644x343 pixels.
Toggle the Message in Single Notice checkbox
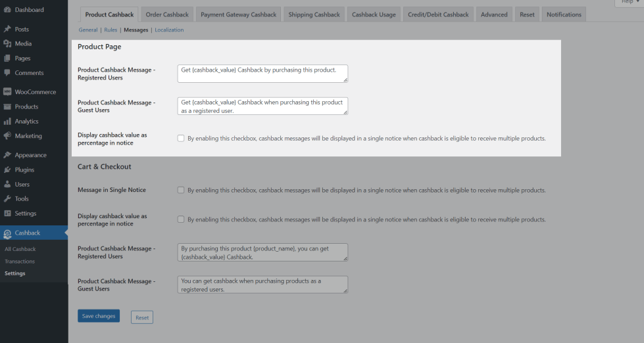click(x=181, y=191)
